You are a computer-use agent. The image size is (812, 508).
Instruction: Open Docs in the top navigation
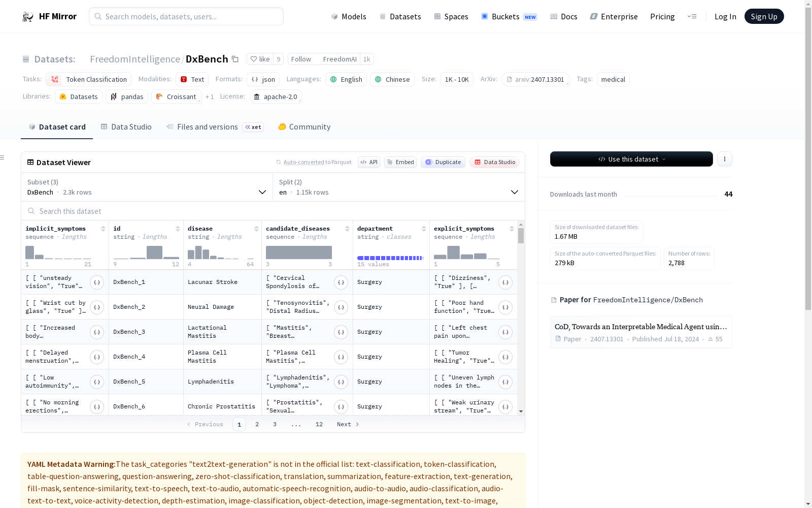click(564, 17)
